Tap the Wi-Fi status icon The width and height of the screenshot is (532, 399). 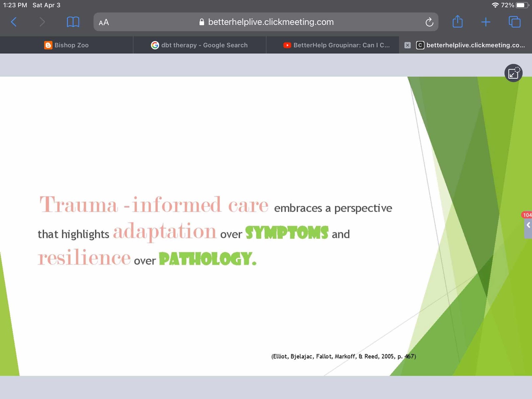pyautogui.click(x=495, y=5)
